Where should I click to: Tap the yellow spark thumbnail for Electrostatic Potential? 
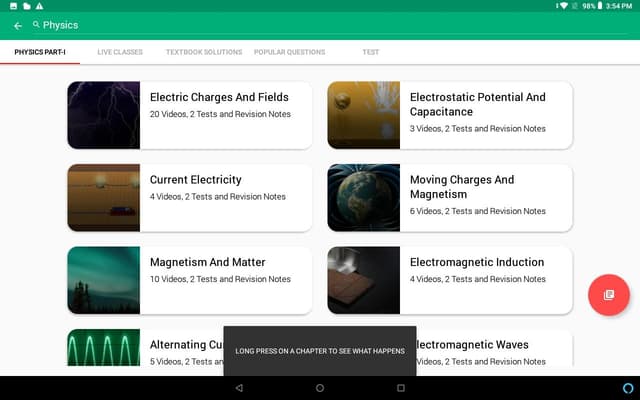point(364,115)
